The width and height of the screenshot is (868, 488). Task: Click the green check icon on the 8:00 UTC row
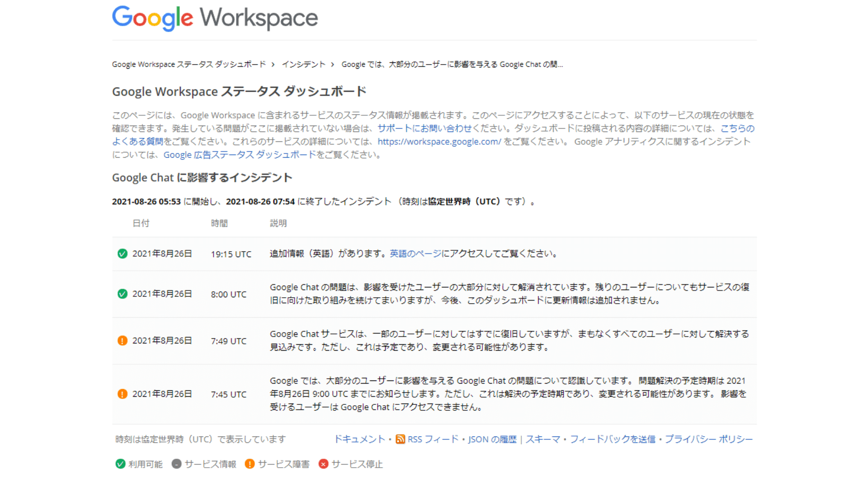click(122, 294)
